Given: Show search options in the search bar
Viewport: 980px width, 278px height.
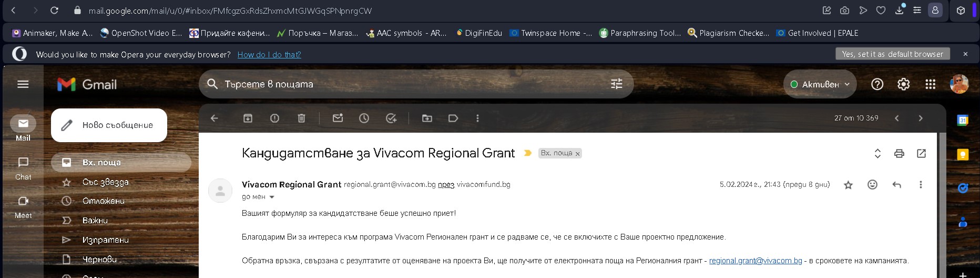Looking at the screenshot, I should 616,84.
